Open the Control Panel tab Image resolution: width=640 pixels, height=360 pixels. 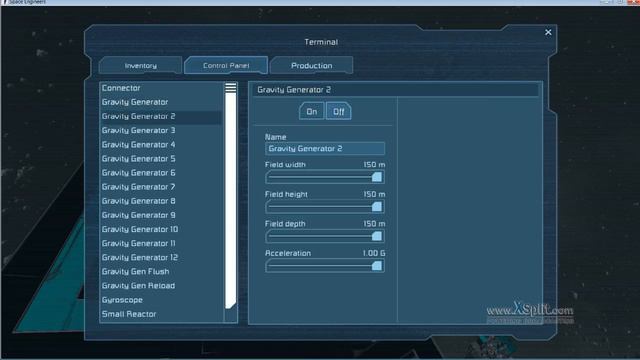coord(226,65)
